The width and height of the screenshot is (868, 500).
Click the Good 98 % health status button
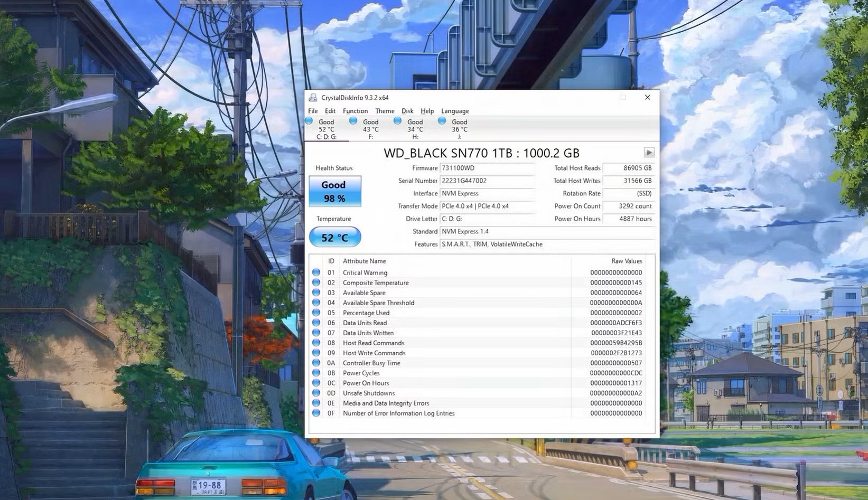(334, 191)
